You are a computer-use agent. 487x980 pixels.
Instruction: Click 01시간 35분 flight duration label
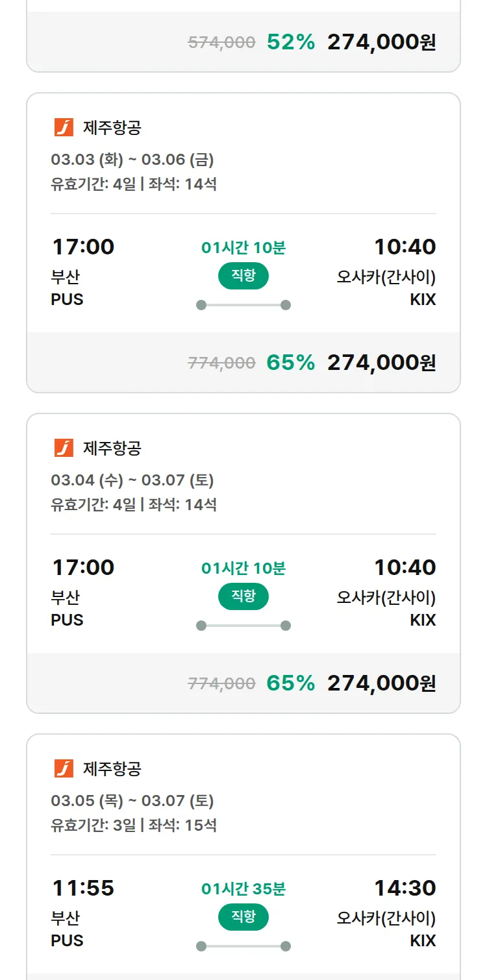[x=243, y=888]
